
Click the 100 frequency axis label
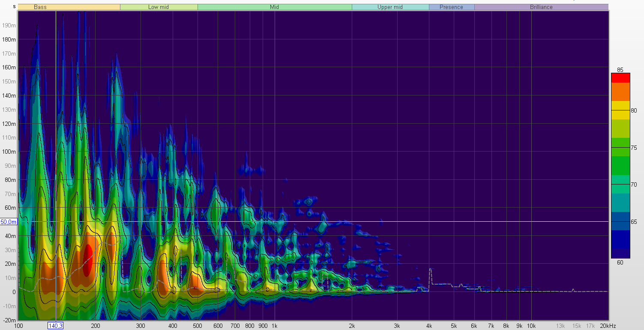click(x=19, y=326)
